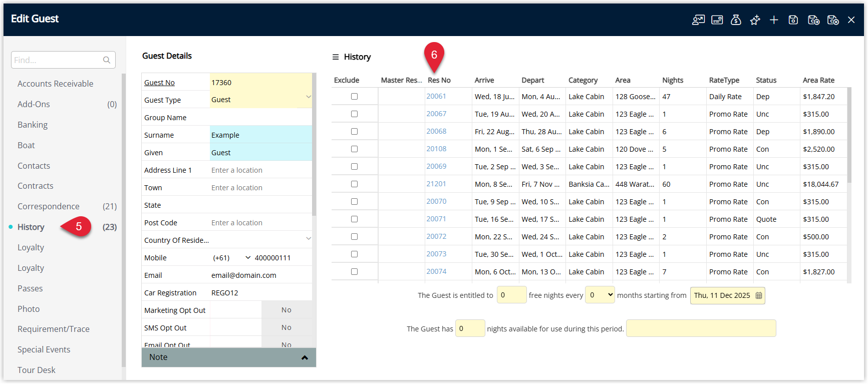Save the guest with the disk icon
The image size is (868, 384).
point(793,20)
